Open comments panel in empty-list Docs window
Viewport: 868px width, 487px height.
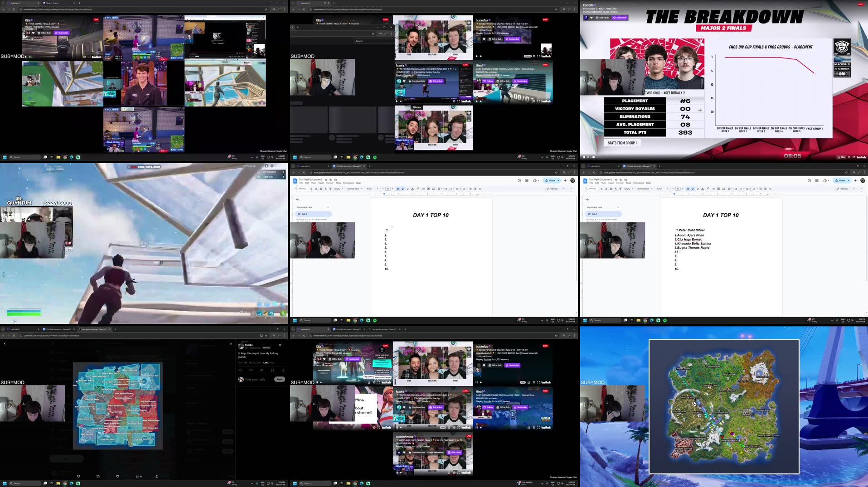pyautogui.click(x=527, y=180)
